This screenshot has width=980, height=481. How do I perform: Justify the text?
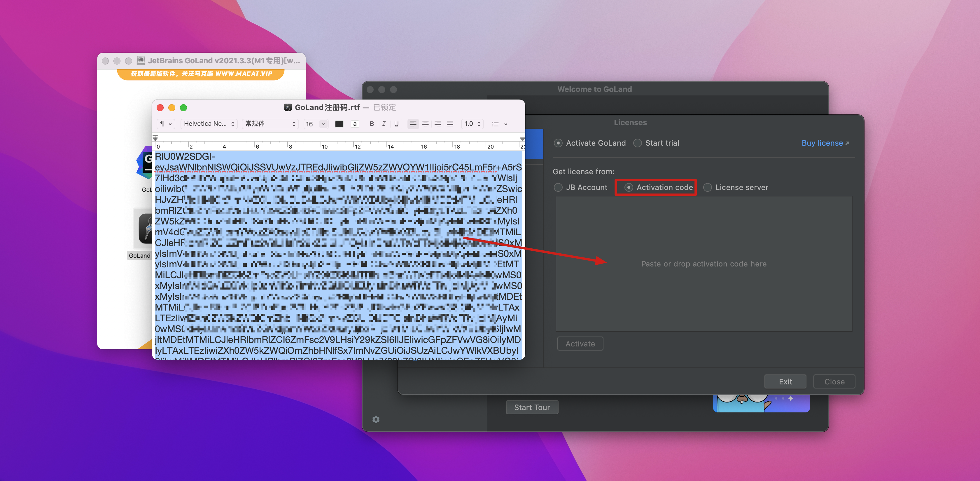[x=450, y=124]
